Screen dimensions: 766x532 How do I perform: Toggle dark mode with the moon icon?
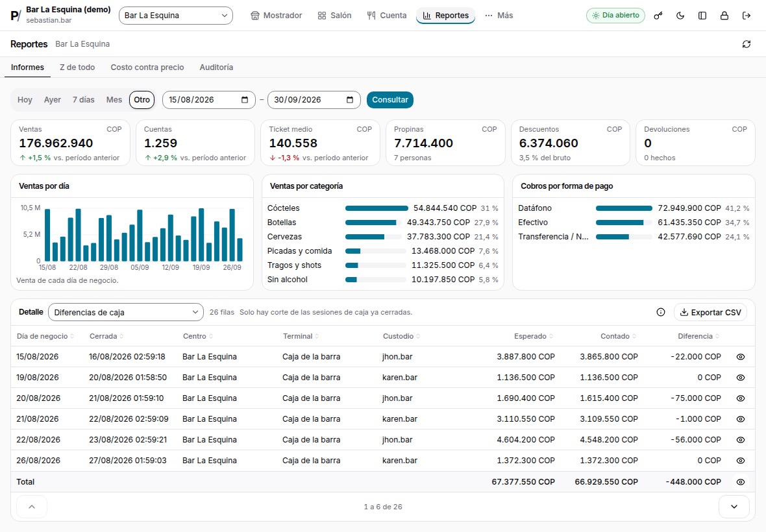680,16
